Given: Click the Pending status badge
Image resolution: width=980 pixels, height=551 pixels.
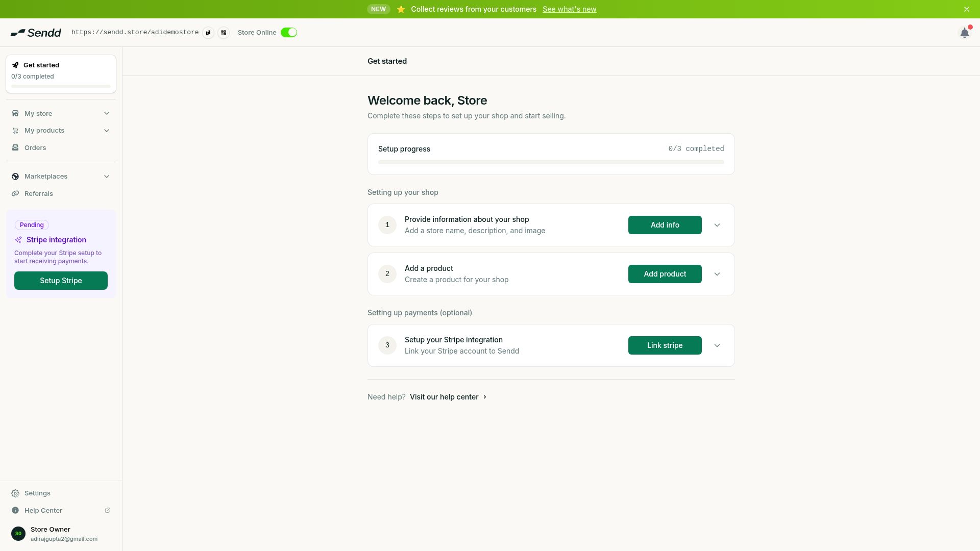Looking at the screenshot, I should [x=32, y=225].
